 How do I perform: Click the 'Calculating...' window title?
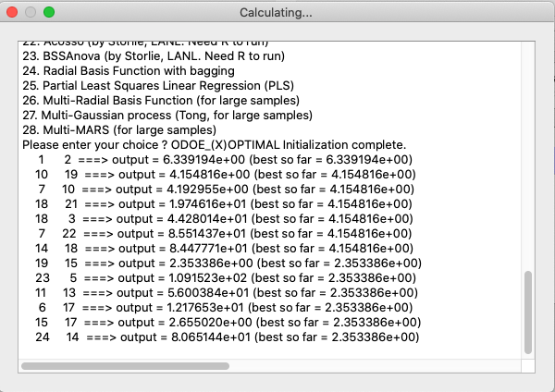click(x=276, y=12)
